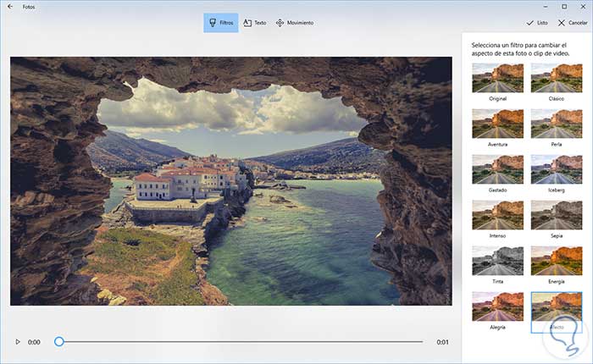Apply the Clásico filter

557,78
